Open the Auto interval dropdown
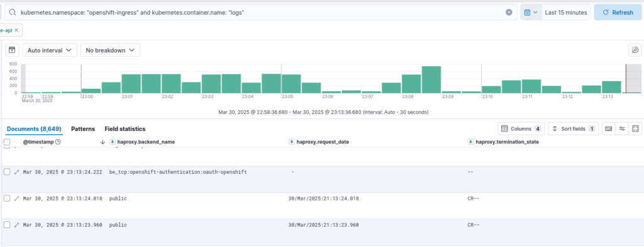 [50, 50]
